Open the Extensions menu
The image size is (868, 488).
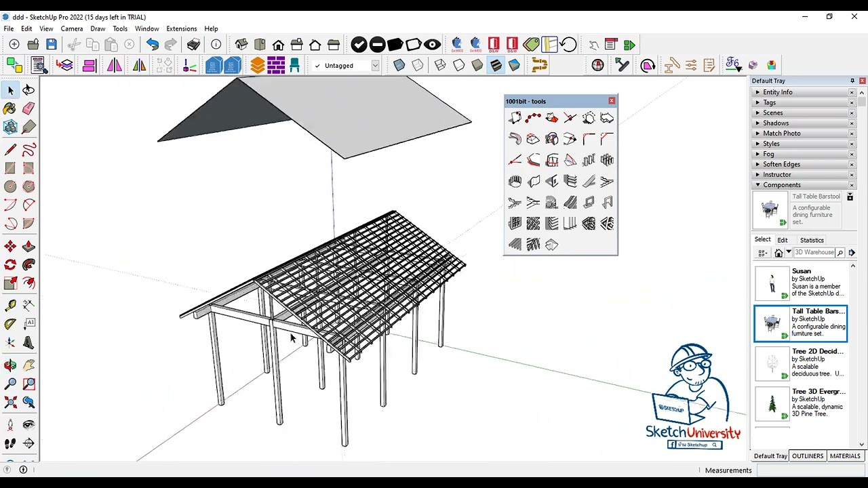(x=182, y=29)
